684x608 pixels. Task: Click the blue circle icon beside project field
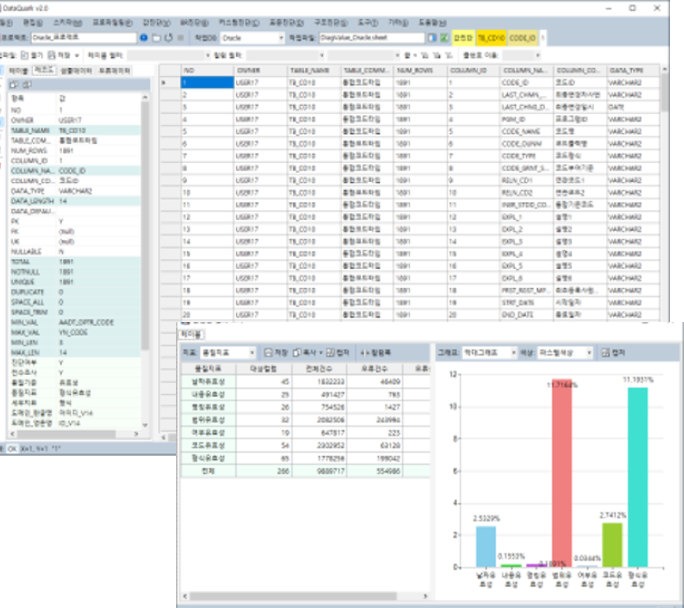[144, 37]
